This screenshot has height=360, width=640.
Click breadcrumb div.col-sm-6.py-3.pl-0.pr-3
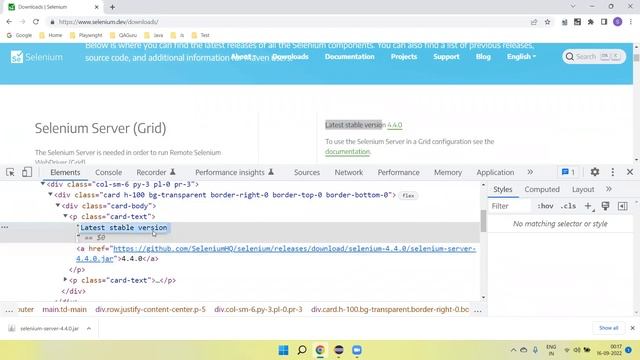pos(258,309)
